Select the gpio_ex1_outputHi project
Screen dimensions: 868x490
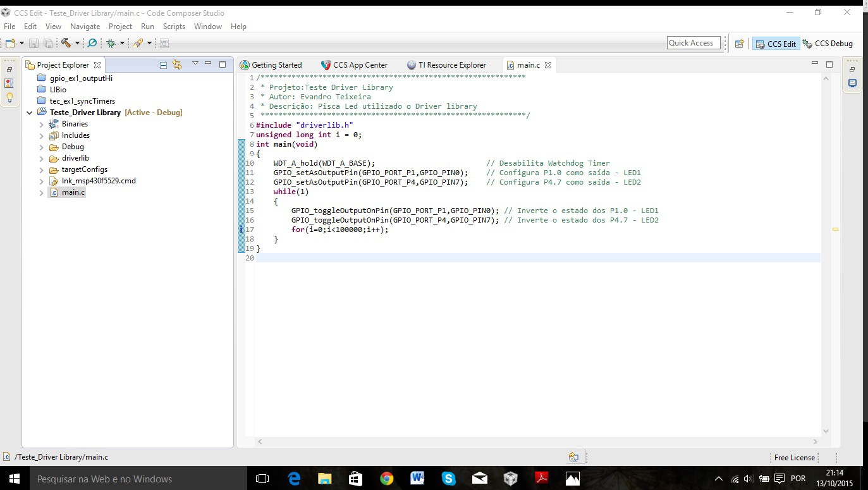tap(75, 78)
